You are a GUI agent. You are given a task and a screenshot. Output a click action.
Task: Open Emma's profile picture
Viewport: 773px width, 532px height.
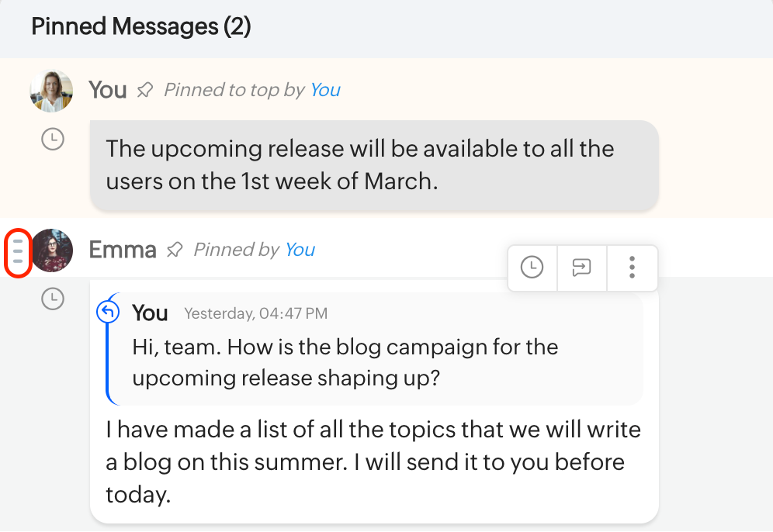pyautogui.click(x=52, y=250)
